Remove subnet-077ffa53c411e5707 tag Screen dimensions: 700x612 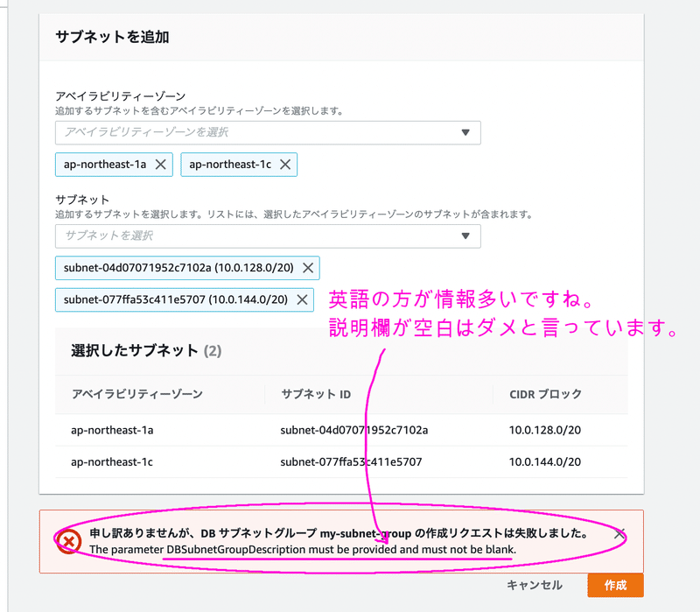pos(302,299)
